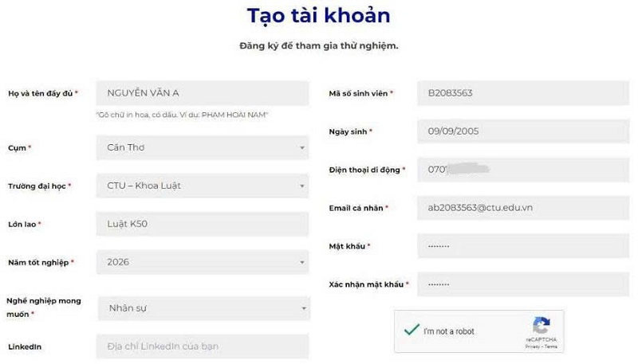Viewport: 638px width, 364px height.
Task: Click the Ngày sinh date field
Action: (523, 131)
